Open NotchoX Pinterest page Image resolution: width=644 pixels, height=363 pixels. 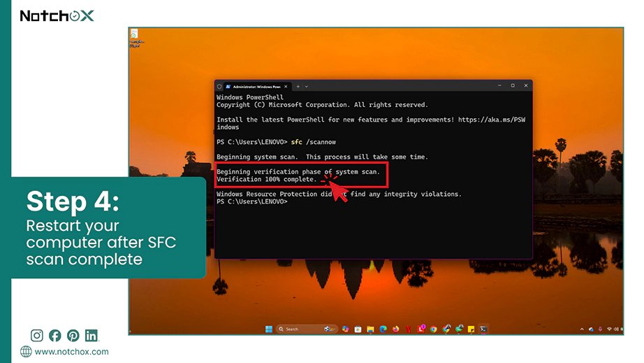(x=73, y=336)
